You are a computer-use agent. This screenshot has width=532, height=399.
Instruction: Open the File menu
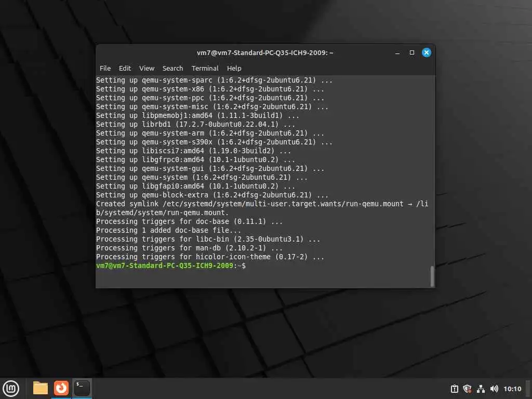point(105,68)
